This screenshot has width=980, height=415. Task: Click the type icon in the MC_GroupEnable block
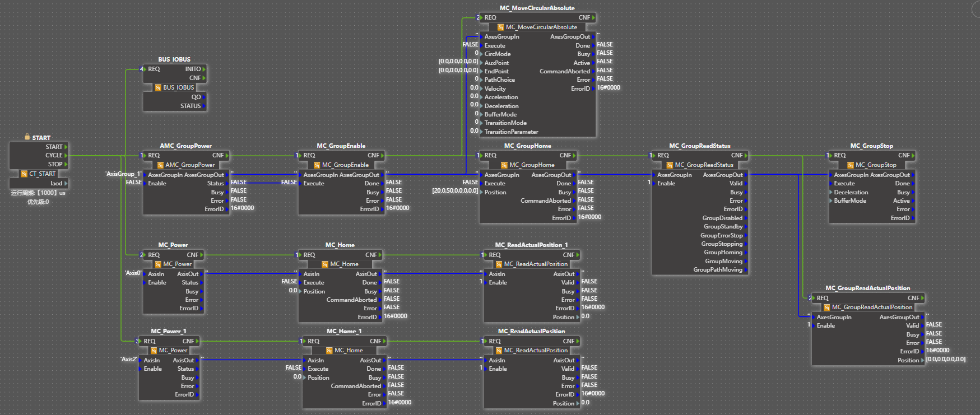coord(317,165)
